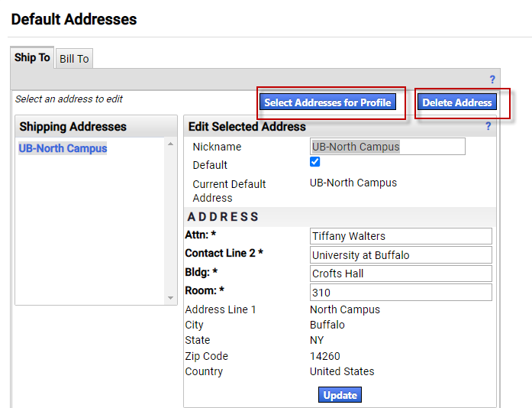Click the Contact Line 2 input field
The height and width of the screenshot is (408, 532).
(401, 255)
